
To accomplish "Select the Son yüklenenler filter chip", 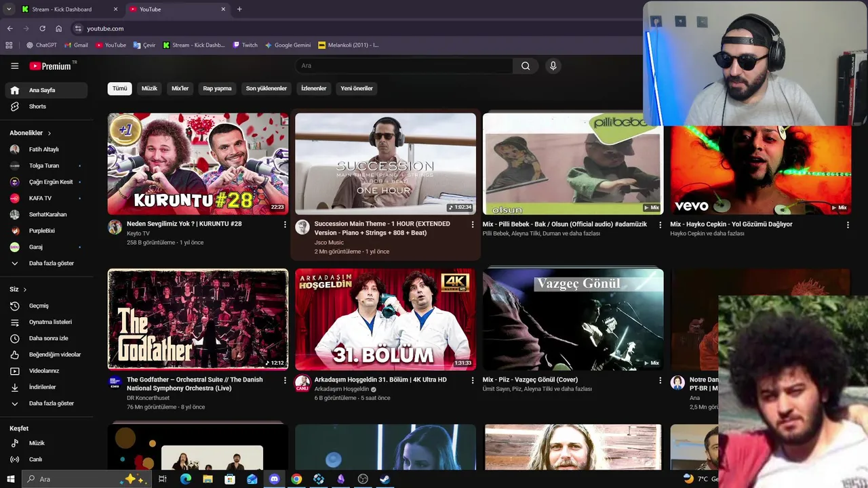I will (266, 88).
